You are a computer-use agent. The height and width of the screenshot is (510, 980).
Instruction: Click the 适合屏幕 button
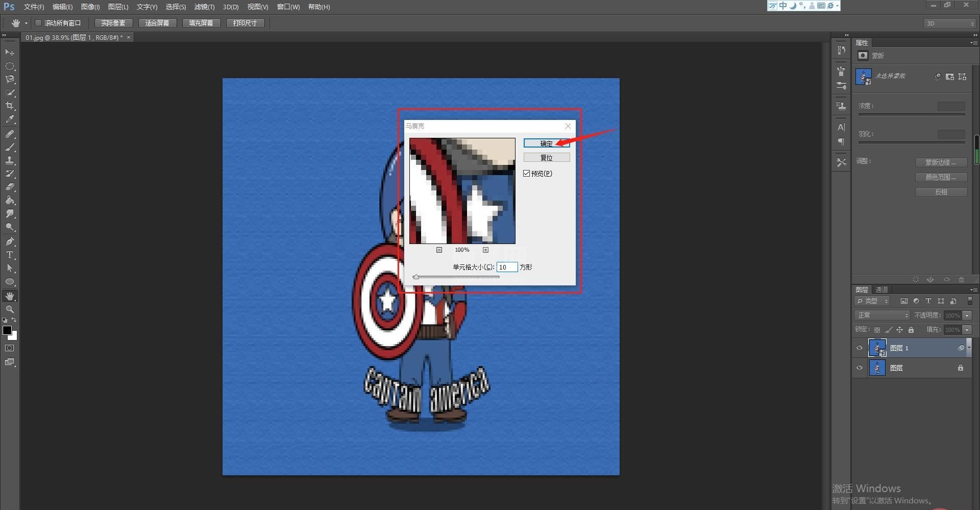(157, 23)
